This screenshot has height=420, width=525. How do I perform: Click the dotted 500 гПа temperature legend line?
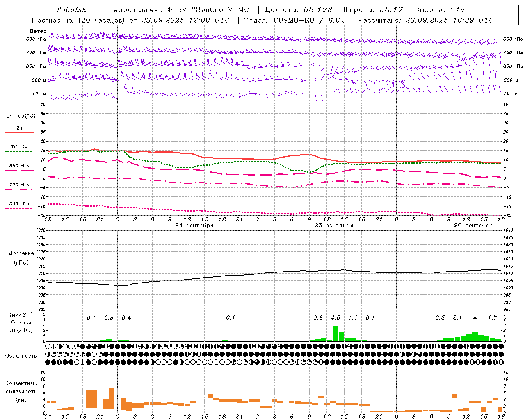point(18,209)
